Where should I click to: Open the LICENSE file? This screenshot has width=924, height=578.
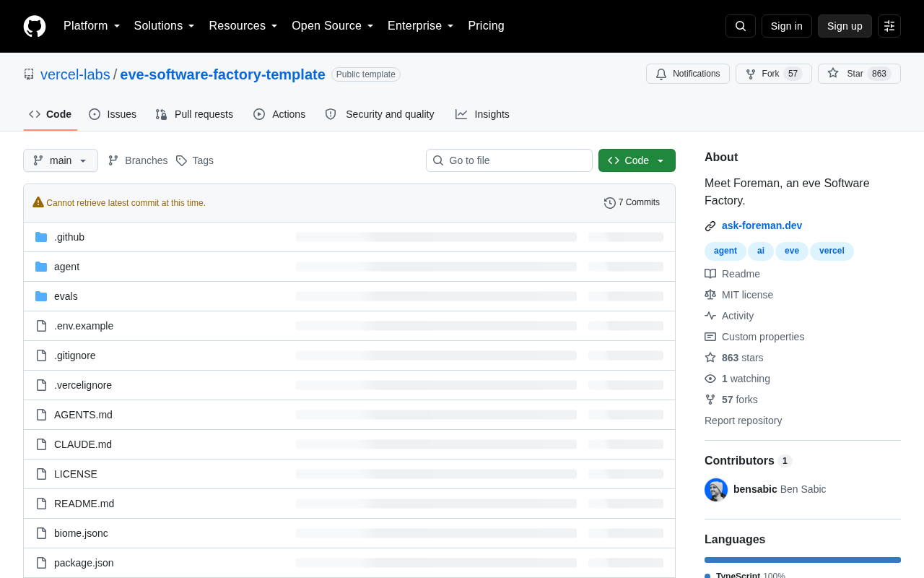(x=76, y=474)
